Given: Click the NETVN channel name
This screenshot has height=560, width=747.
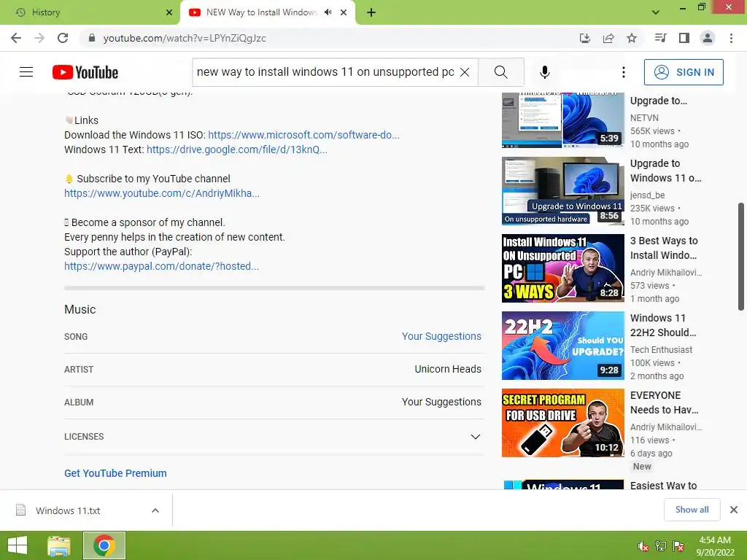Looking at the screenshot, I should pos(644,117).
